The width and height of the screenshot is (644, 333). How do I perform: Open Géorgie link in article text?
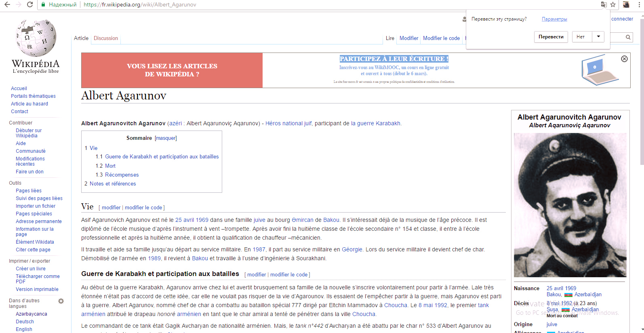[x=352, y=249]
